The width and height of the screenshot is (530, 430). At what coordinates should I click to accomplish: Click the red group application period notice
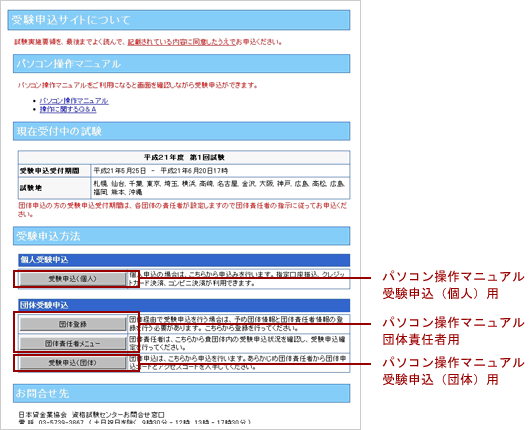(183, 210)
